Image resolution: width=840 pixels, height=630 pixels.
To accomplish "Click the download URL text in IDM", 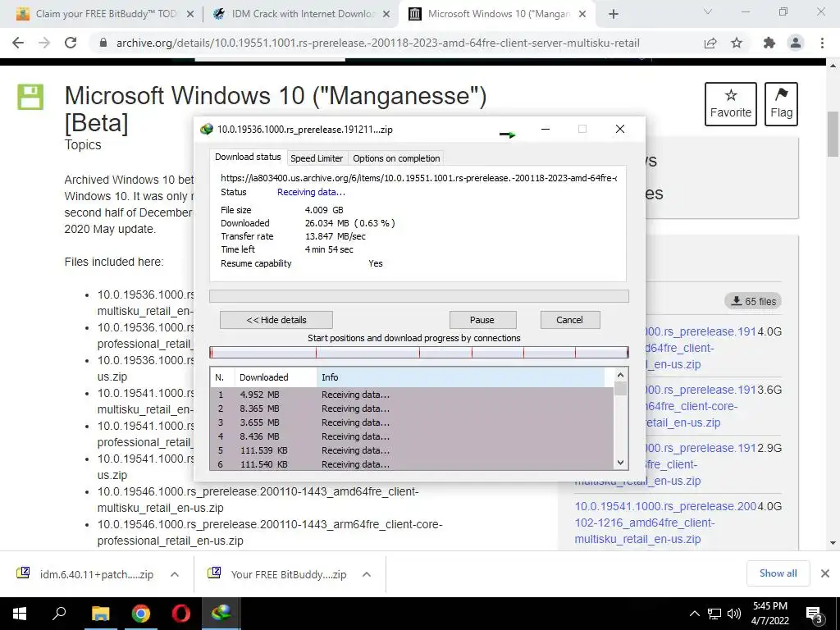I will pos(419,178).
